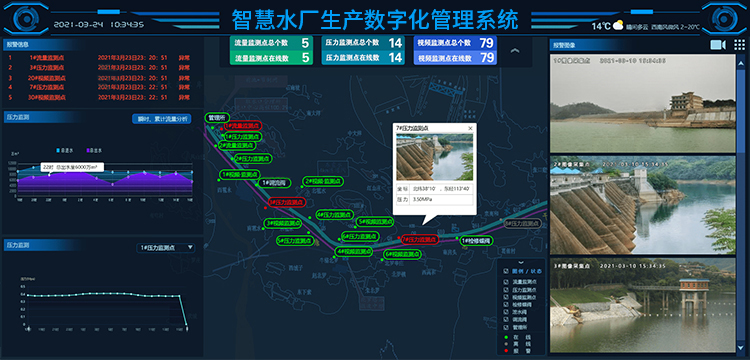Open the 1#压力监测点 dropdown selector
The width and height of the screenshot is (750, 360).
166,247
